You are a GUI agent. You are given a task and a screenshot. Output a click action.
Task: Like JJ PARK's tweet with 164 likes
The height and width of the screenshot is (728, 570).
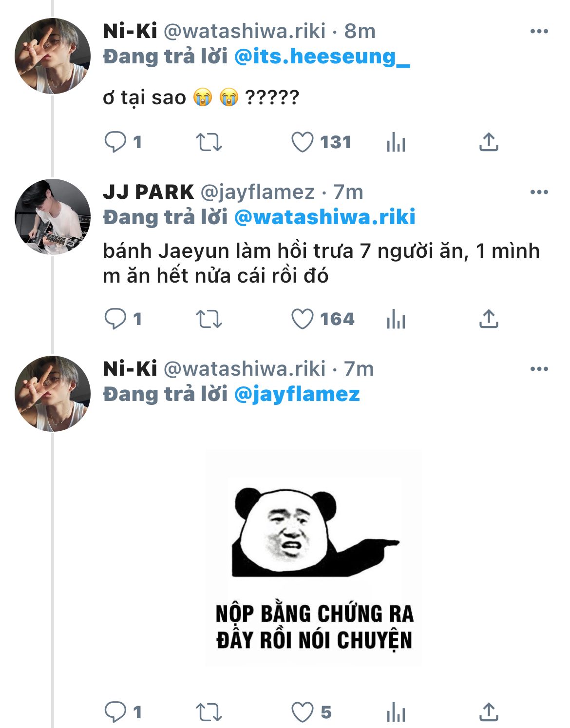(x=302, y=319)
